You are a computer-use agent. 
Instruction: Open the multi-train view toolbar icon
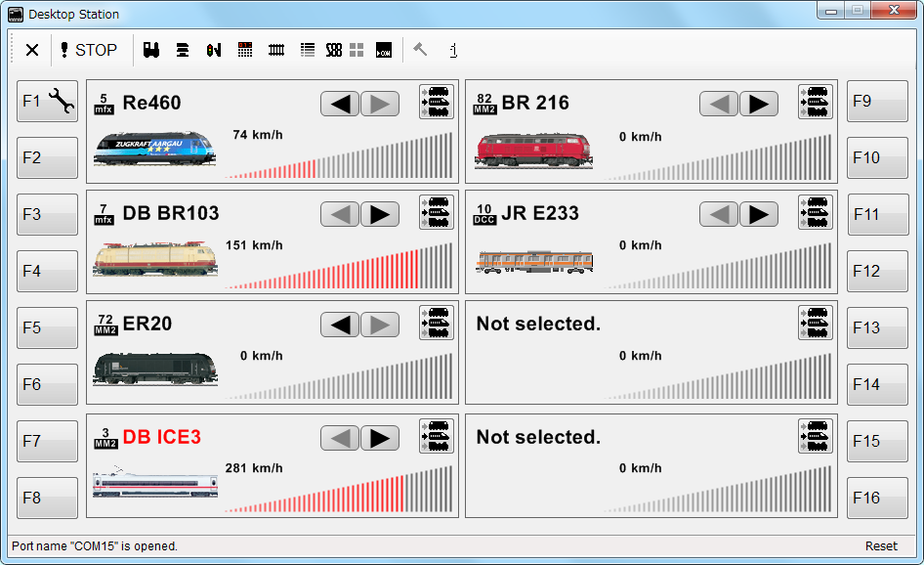[183, 50]
